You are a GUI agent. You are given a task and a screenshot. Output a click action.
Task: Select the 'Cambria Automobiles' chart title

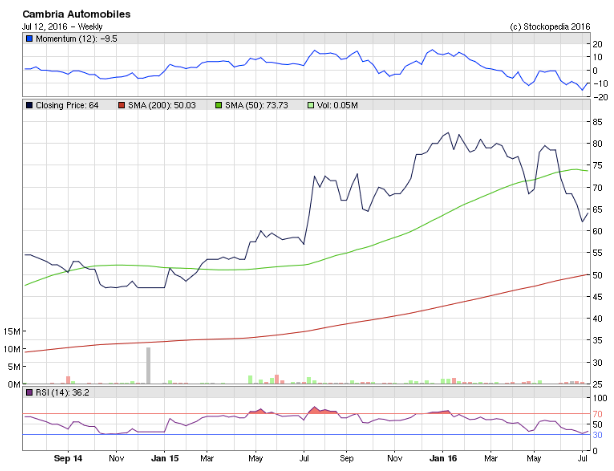[x=76, y=14]
